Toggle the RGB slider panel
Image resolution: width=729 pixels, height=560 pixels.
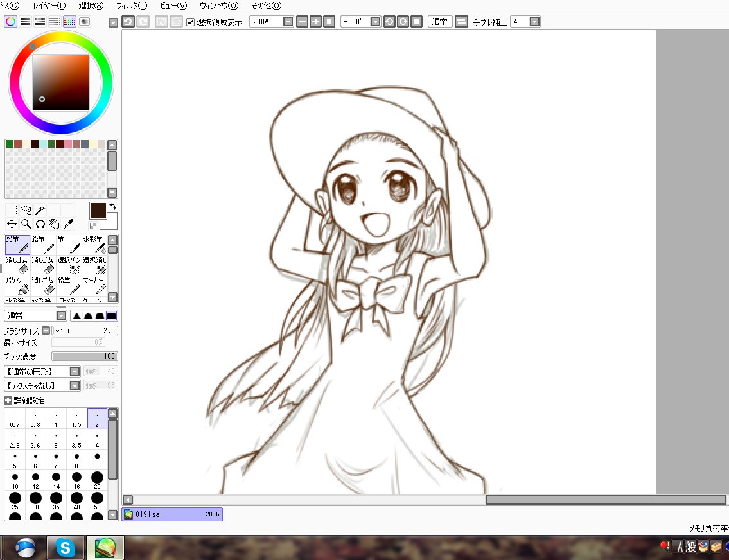(x=26, y=21)
